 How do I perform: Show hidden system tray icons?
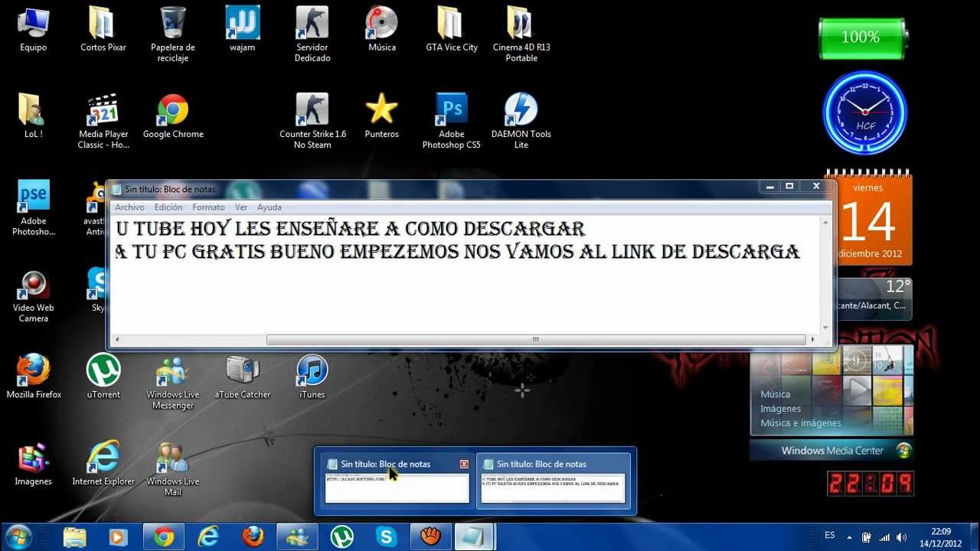coord(849,537)
